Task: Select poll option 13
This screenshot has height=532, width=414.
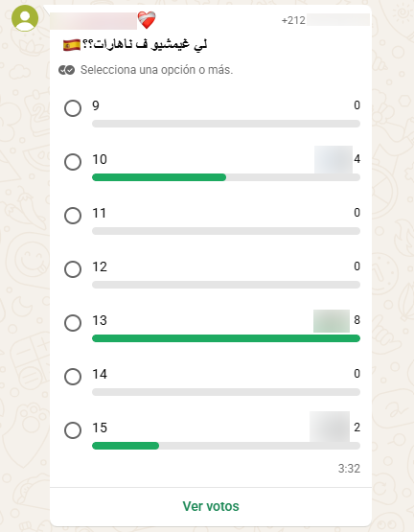Action: click(73, 323)
